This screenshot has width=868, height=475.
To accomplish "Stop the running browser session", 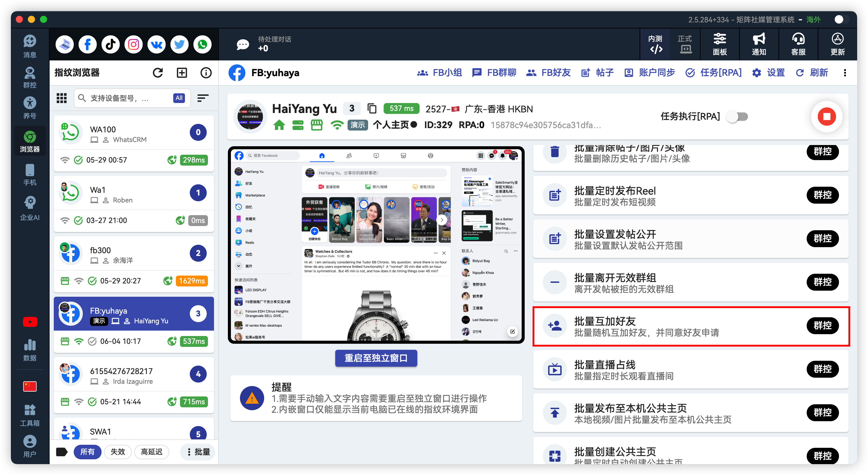I will (827, 117).
